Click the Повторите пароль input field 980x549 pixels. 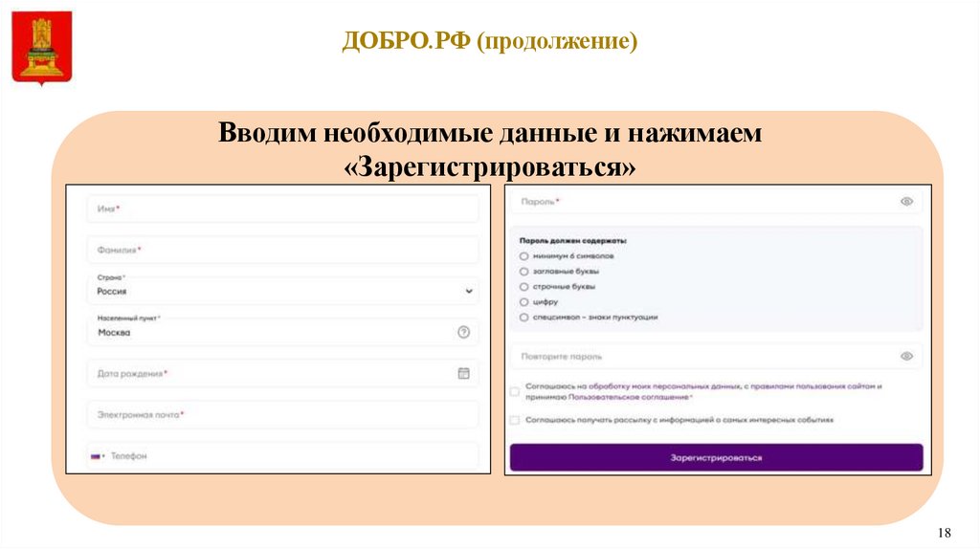(716, 357)
